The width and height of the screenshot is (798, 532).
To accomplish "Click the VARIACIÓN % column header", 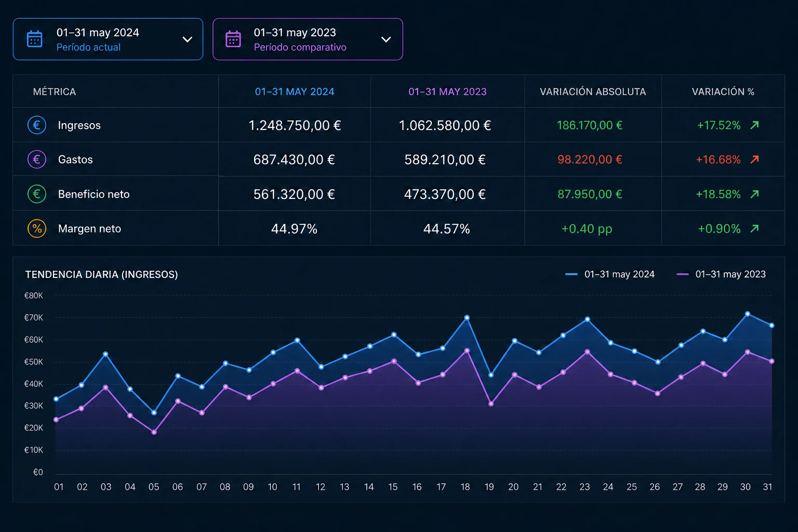I will tap(723, 91).
